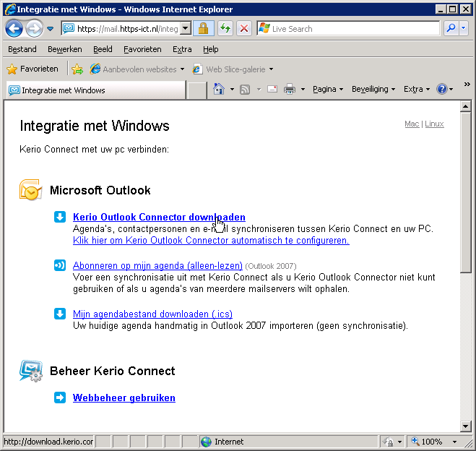Click the blue Help question mark icon
Viewport: 476px width, 451px height.
coord(442,89)
